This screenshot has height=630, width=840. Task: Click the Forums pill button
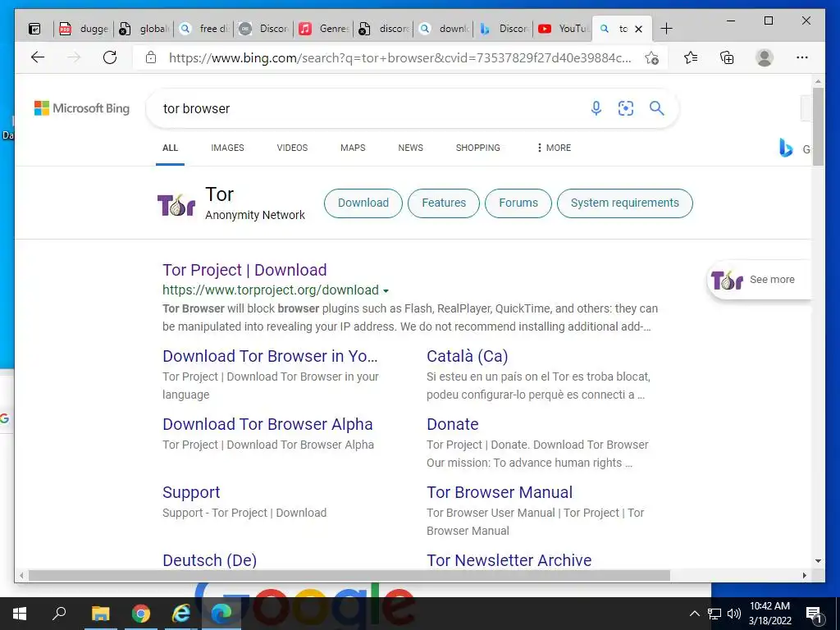coord(518,203)
